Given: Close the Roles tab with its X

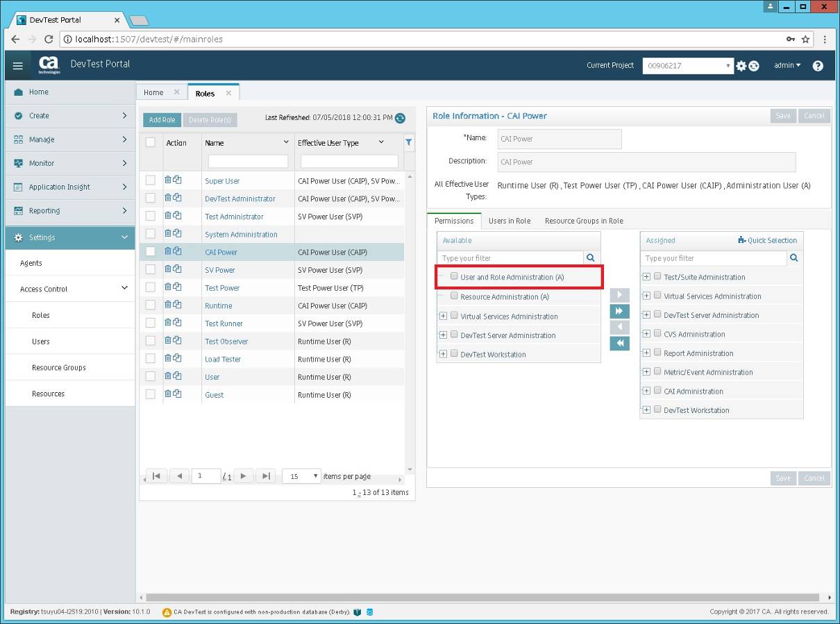Looking at the screenshot, I should coord(228,93).
